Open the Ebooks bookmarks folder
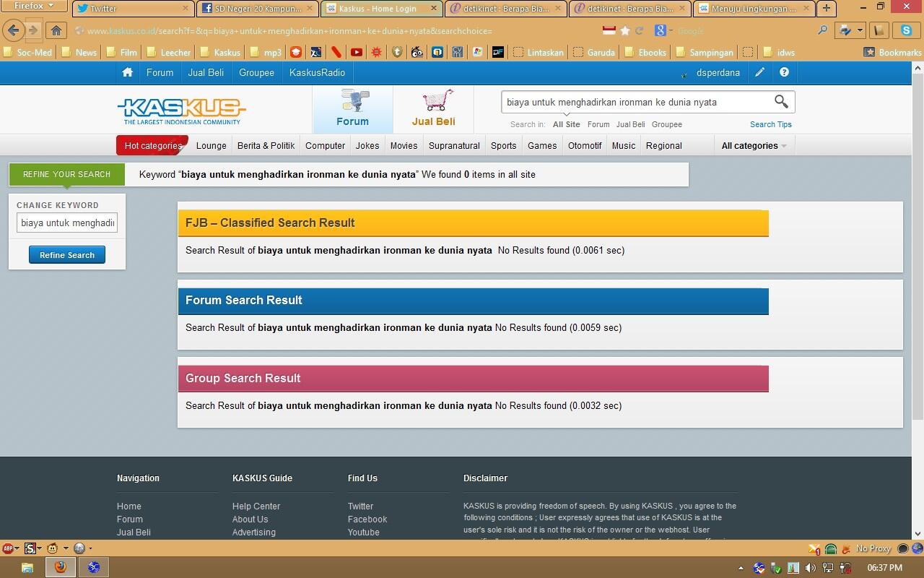The width and height of the screenshot is (924, 578). coord(646,52)
